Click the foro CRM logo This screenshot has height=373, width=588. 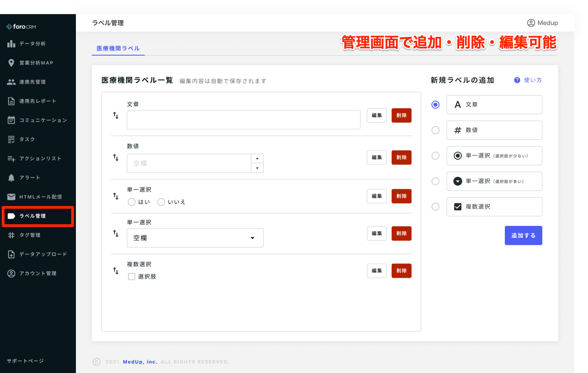(21, 26)
